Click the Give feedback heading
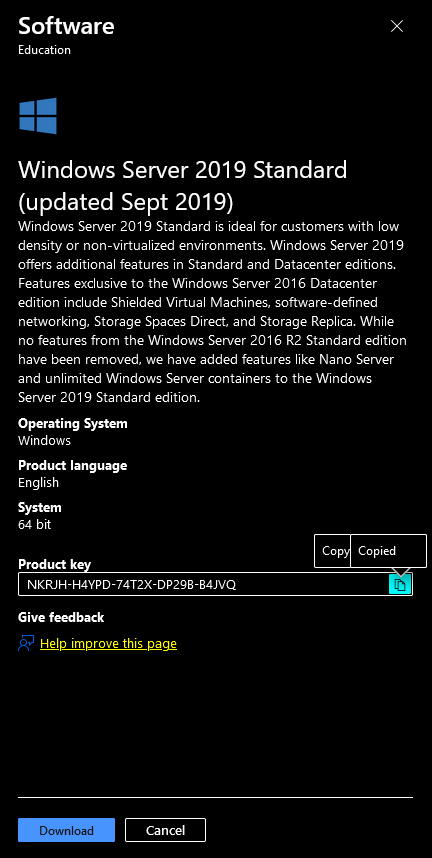Viewport: 432px width, 858px height. 61,617
